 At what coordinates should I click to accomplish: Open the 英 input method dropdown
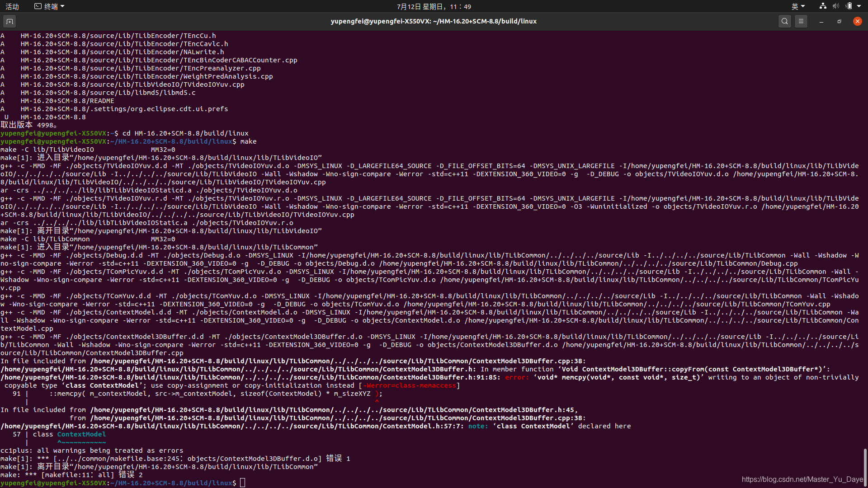click(798, 6)
